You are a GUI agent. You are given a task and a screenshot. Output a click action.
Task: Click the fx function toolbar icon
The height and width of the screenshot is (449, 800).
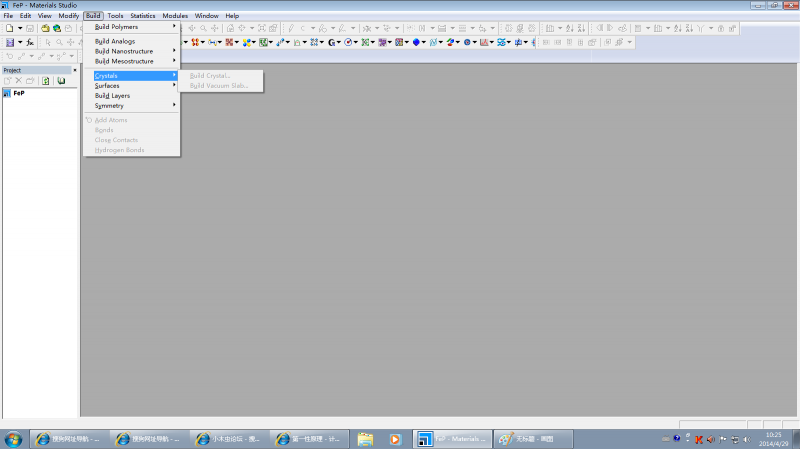pos(30,42)
